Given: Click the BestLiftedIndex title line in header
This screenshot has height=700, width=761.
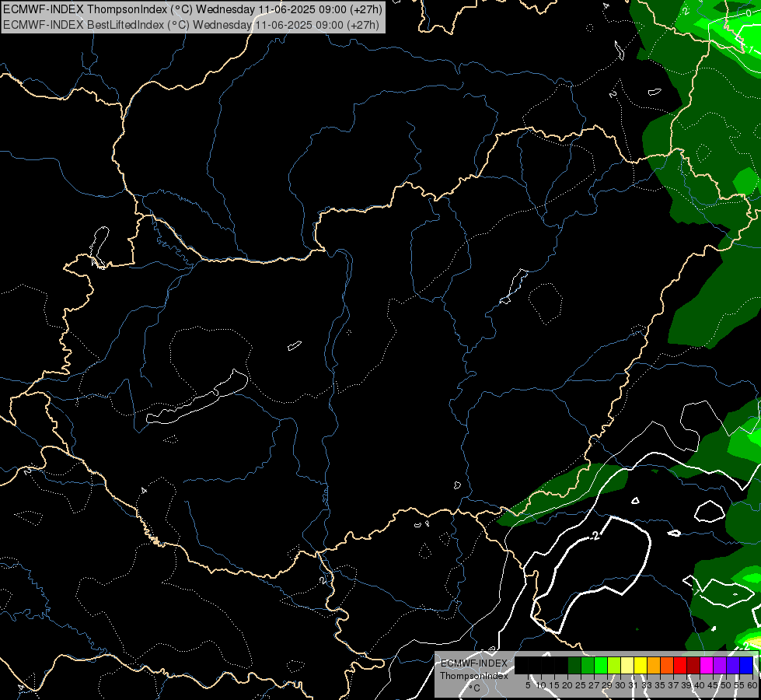Looking at the screenshot, I should click(190, 24).
